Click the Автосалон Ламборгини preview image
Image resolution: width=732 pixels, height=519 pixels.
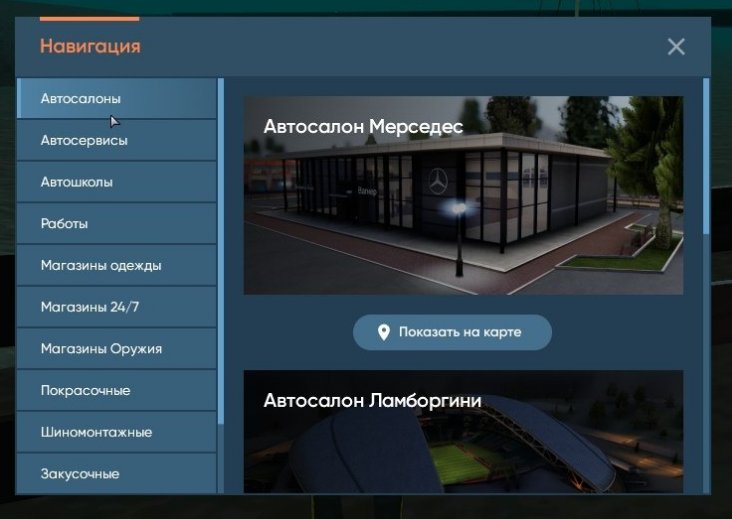pyautogui.click(x=463, y=432)
